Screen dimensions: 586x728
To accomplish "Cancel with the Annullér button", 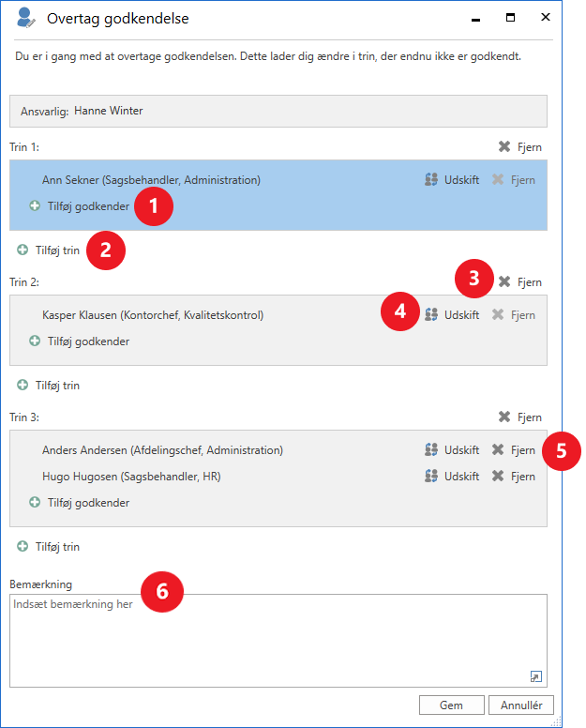I will pos(521,705).
